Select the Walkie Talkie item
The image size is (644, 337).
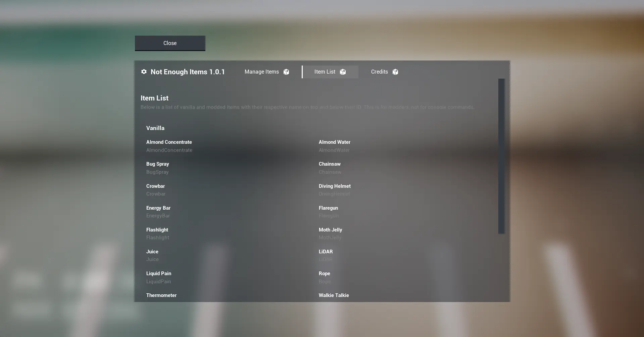pyautogui.click(x=334, y=295)
